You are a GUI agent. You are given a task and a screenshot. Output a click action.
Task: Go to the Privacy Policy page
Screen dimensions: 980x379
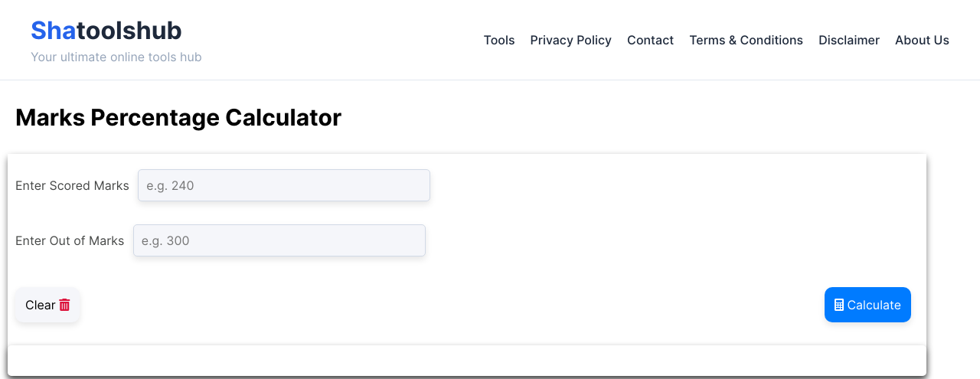point(570,40)
